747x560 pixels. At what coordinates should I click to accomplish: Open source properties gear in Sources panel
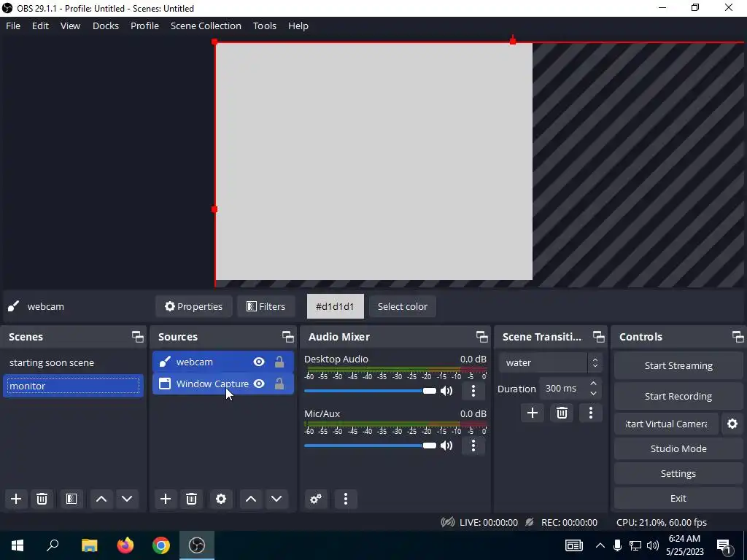click(220, 499)
